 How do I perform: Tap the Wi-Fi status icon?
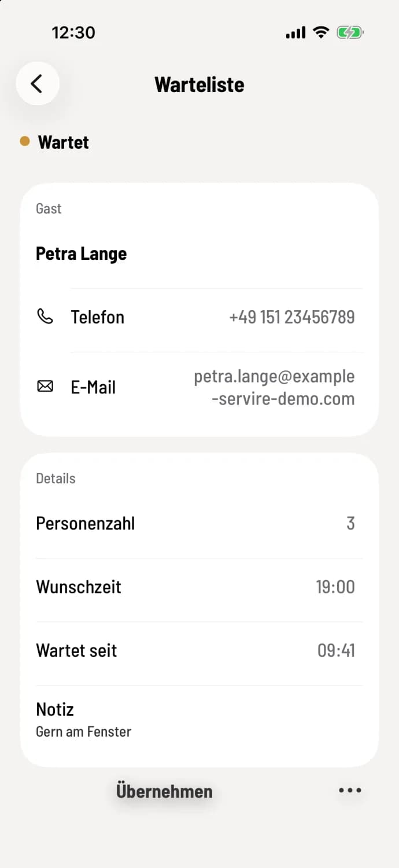click(x=320, y=32)
